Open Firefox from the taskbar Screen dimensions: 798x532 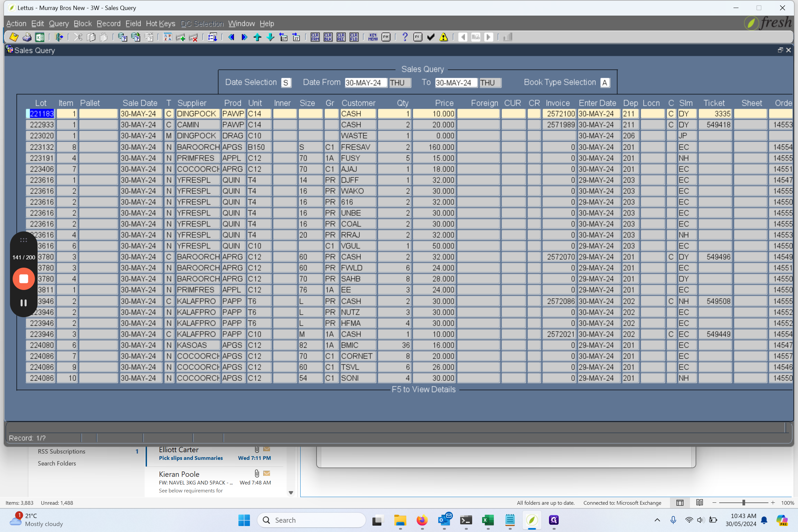point(422,520)
